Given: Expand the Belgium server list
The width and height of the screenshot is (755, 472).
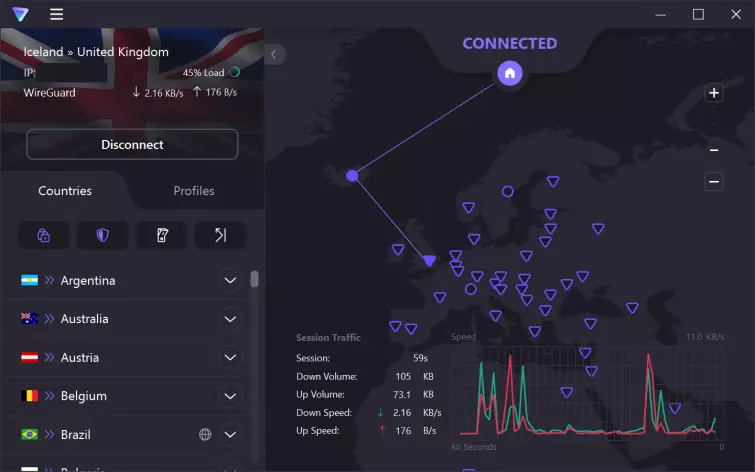Looking at the screenshot, I should click(x=230, y=396).
